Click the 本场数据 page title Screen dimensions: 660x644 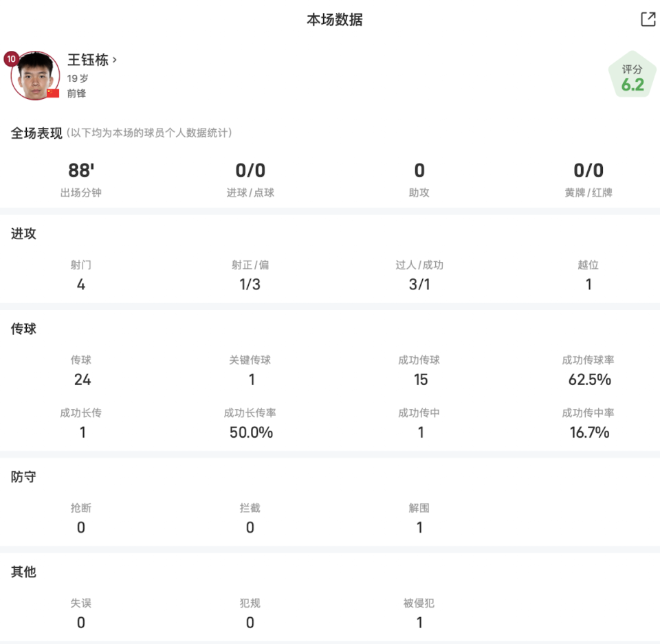tap(334, 20)
